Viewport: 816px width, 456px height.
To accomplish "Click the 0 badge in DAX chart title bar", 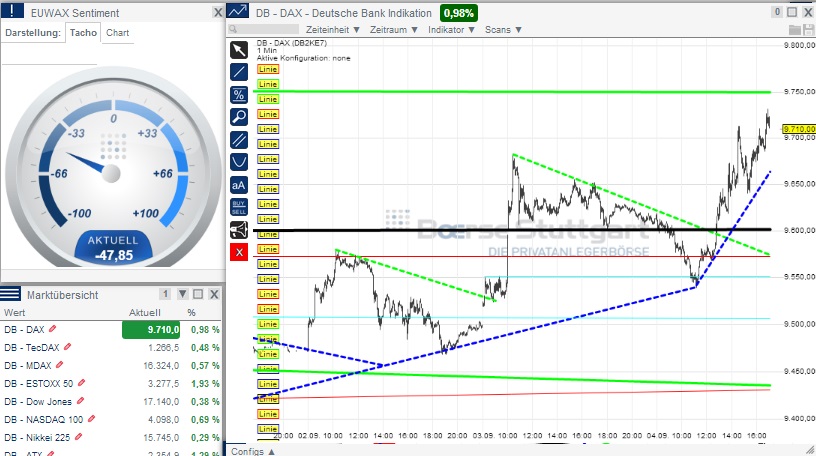I will [x=777, y=12].
